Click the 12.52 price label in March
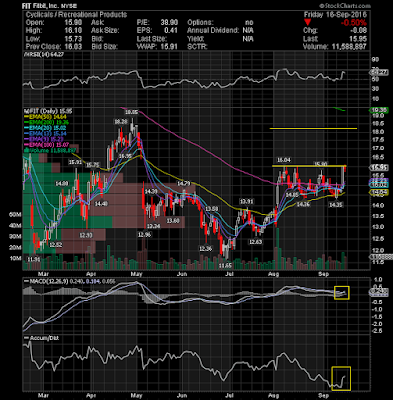 coord(56,245)
